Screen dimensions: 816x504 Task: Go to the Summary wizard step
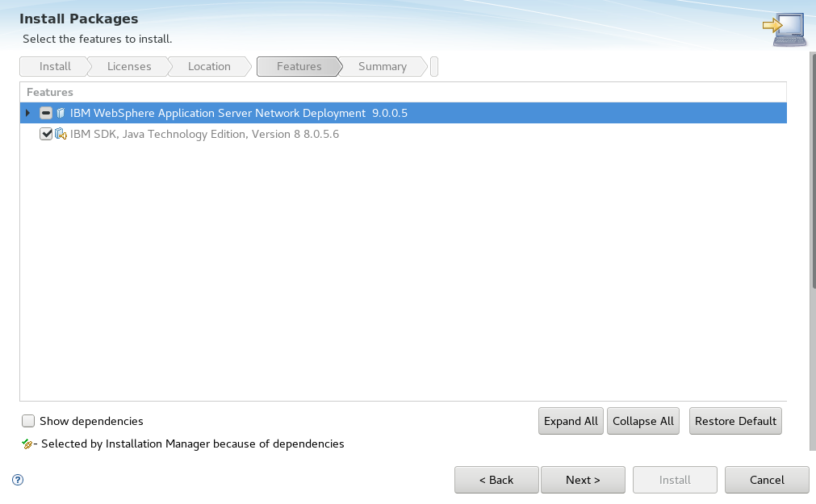383,67
